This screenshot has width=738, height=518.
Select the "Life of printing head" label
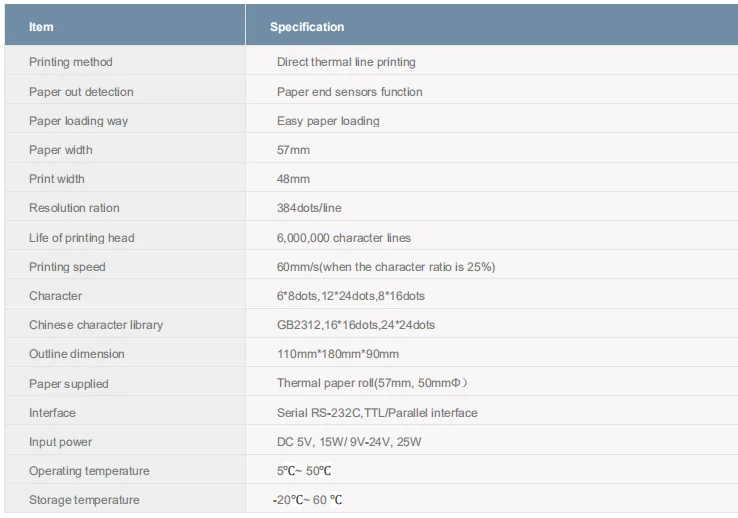(x=81, y=238)
